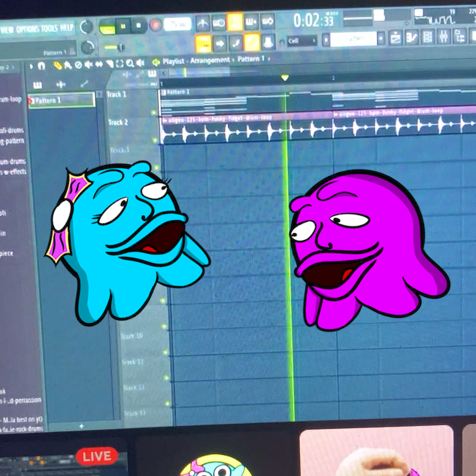Click the song position slider
Image resolution: width=476 pixels, height=476 pixels.
[114, 47]
